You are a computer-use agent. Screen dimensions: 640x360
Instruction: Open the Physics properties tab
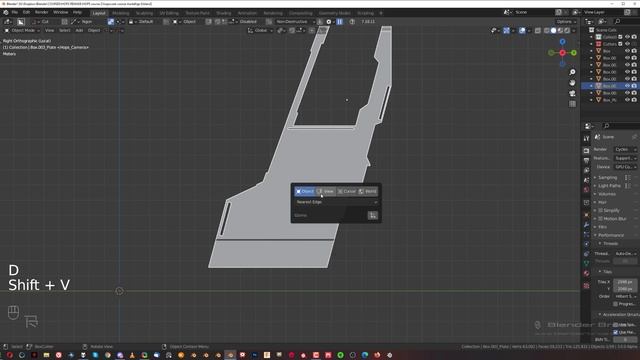[x=586, y=244]
